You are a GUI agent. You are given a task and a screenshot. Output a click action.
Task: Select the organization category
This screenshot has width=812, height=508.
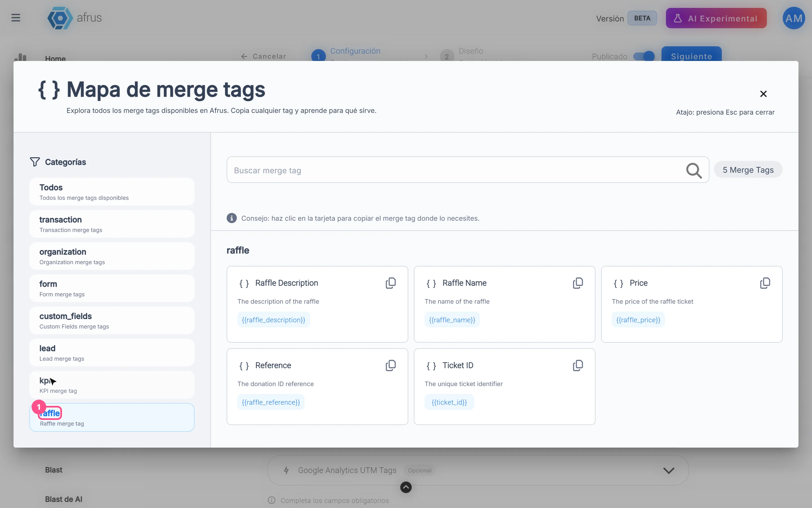(x=112, y=256)
